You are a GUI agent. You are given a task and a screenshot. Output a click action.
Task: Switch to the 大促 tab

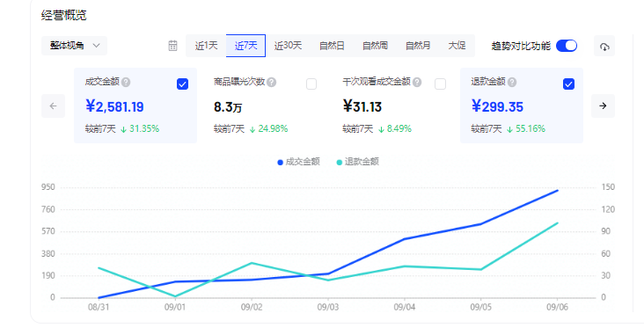457,46
